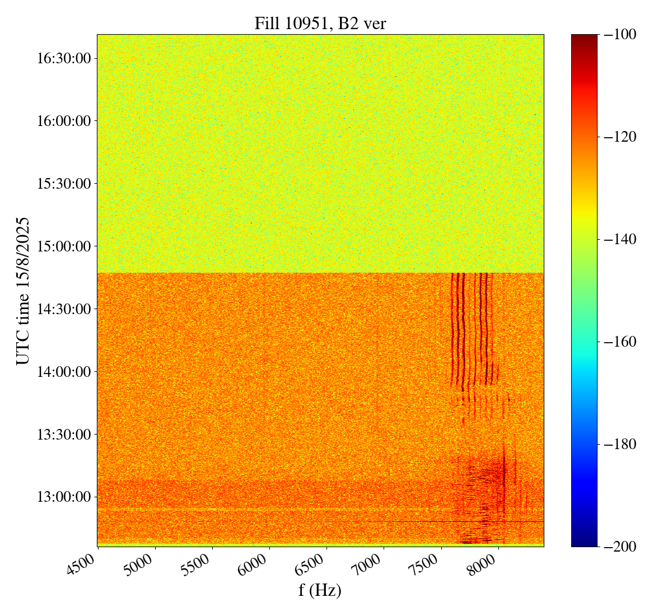
Task: Click the −200 colorbar tick label
Action: pyautogui.click(x=618, y=546)
